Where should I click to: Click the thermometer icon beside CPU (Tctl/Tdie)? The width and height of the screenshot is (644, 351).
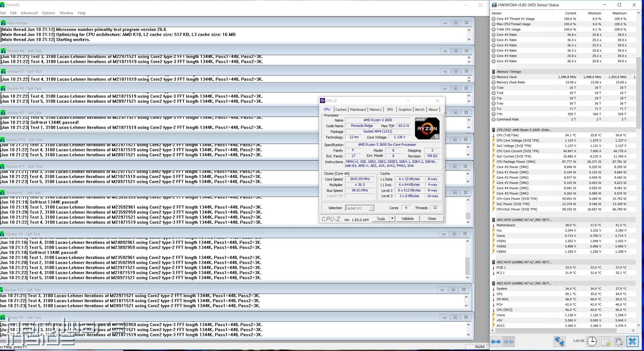(x=493, y=135)
